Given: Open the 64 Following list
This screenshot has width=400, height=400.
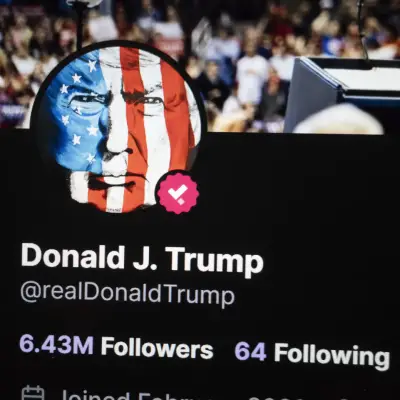Looking at the screenshot, I should click(x=312, y=354).
